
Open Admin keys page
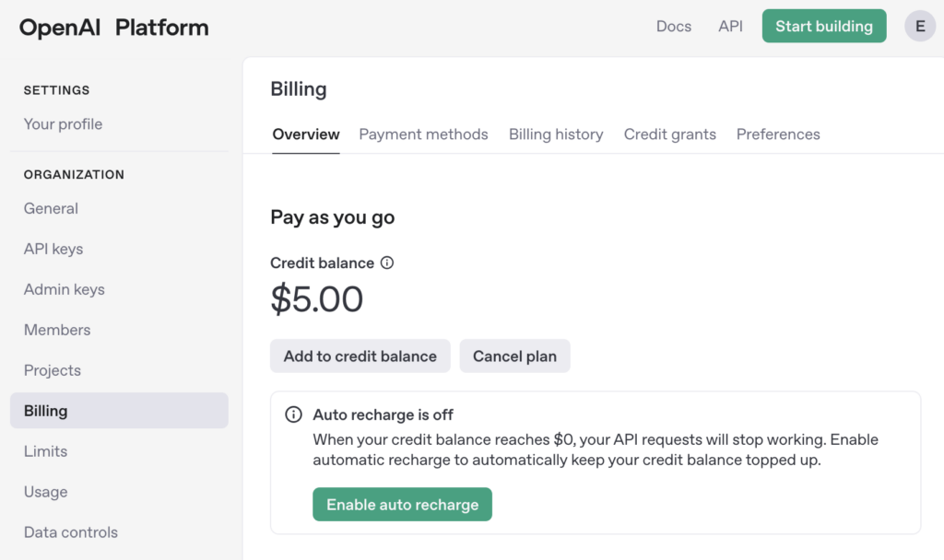pyautogui.click(x=65, y=289)
